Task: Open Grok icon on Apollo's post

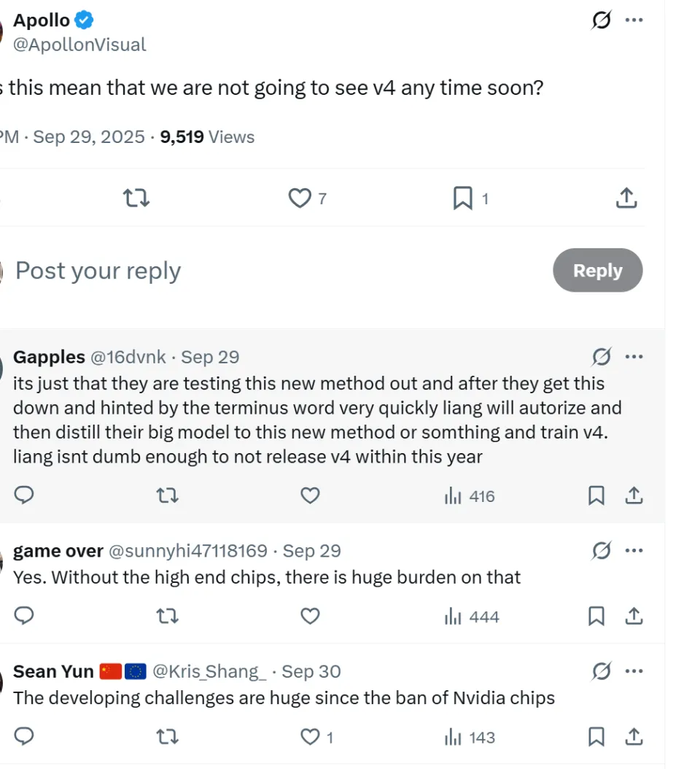Action: (601, 20)
